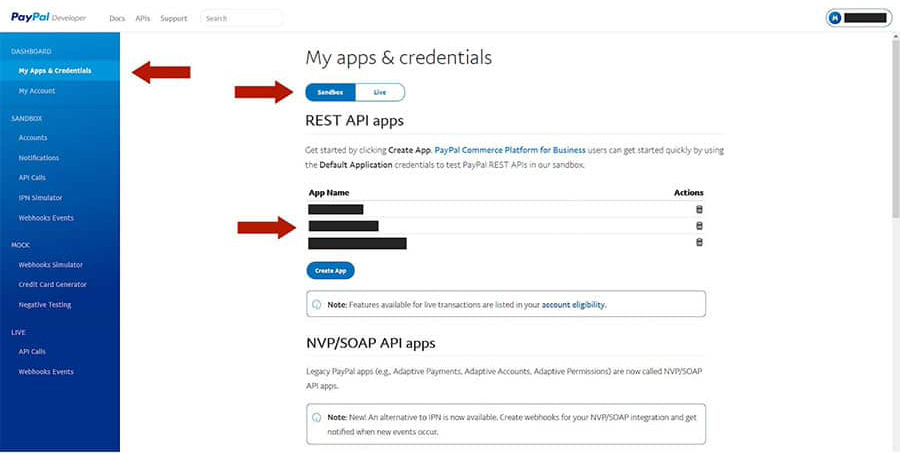This screenshot has width=900, height=453.
Task: Click the Search input field
Action: tap(241, 18)
